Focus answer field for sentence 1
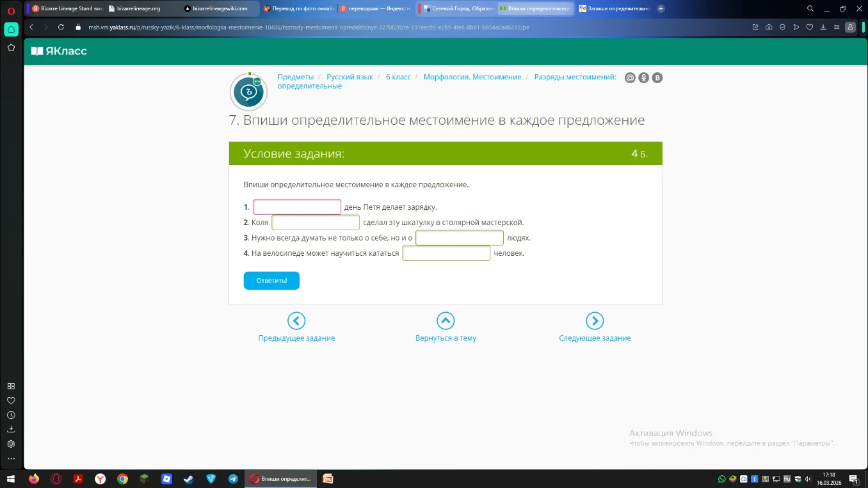This screenshot has width=868, height=488. click(x=297, y=207)
